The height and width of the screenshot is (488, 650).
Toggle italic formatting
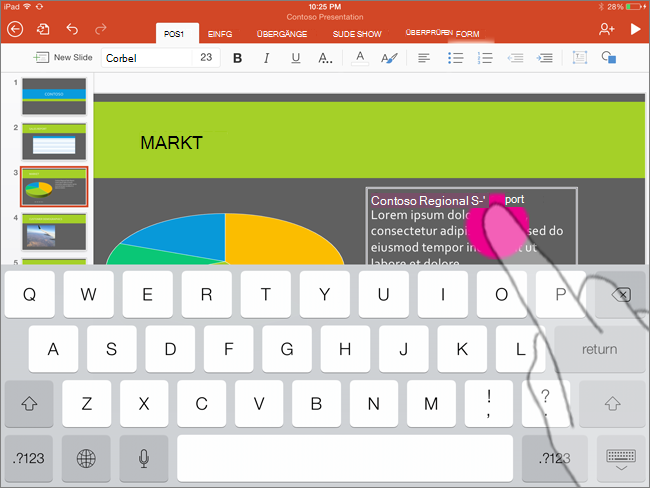click(x=267, y=58)
